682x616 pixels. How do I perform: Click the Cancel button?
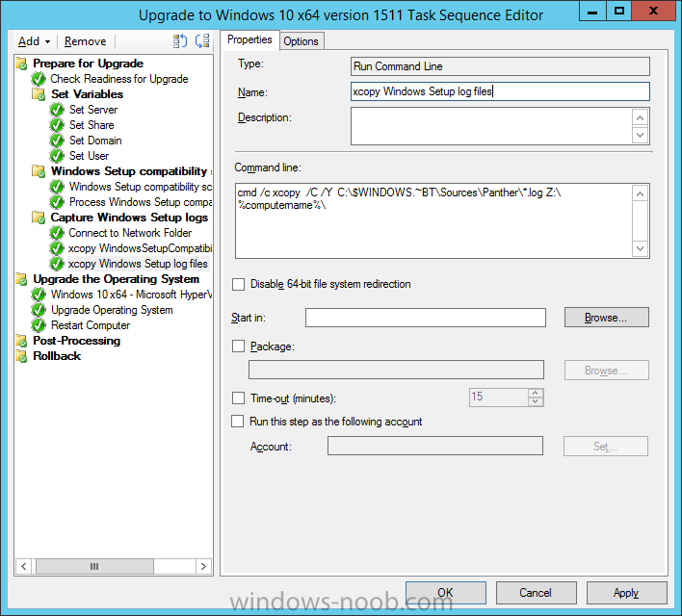[x=536, y=593]
